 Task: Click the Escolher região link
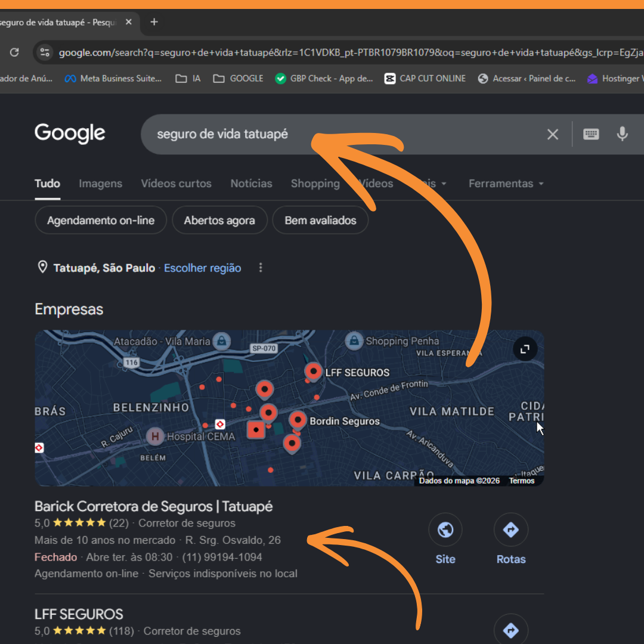(203, 268)
